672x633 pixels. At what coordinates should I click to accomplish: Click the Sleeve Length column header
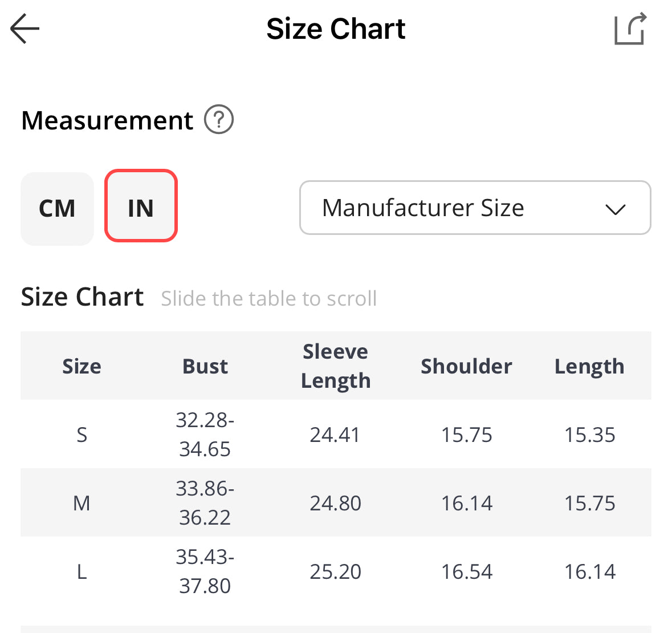(x=335, y=366)
